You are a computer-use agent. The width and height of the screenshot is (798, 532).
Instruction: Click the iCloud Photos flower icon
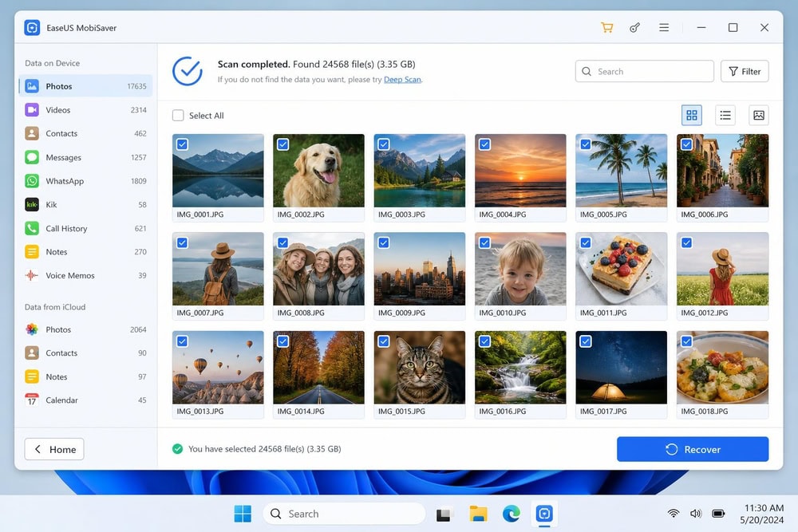point(32,329)
